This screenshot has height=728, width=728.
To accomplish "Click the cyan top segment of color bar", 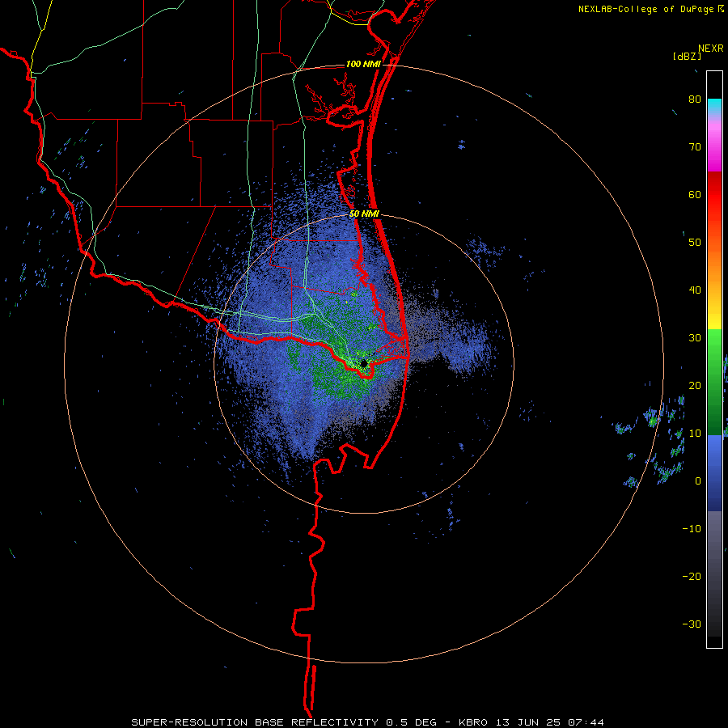I will [x=714, y=106].
